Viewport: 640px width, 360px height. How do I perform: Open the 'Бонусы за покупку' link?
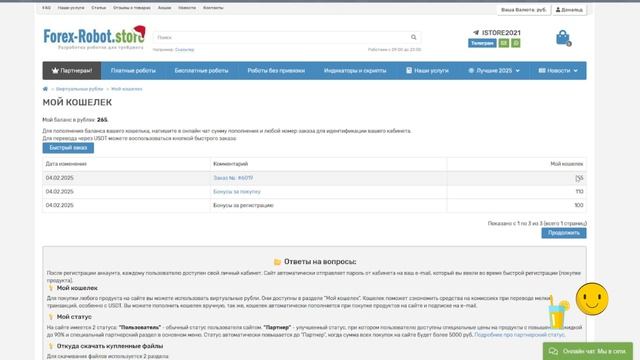coord(237,191)
